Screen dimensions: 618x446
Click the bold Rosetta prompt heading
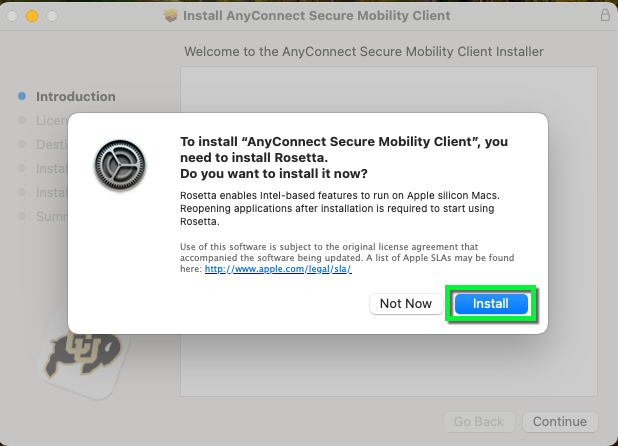tap(344, 157)
